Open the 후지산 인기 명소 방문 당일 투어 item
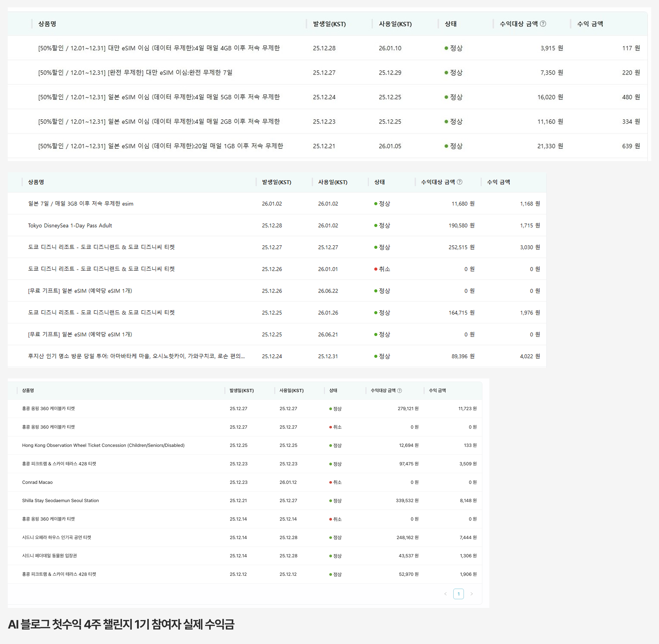This screenshot has width=659, height=644. (x=136, y=356)
